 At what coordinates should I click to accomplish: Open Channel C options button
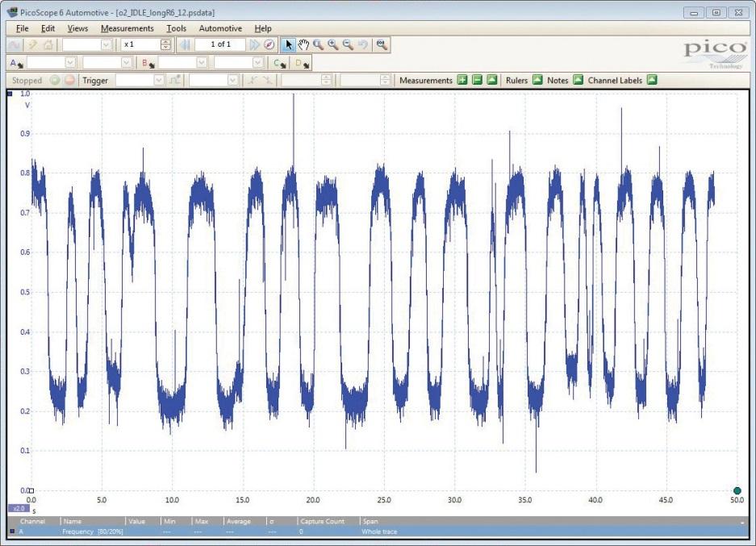point(279,63)
